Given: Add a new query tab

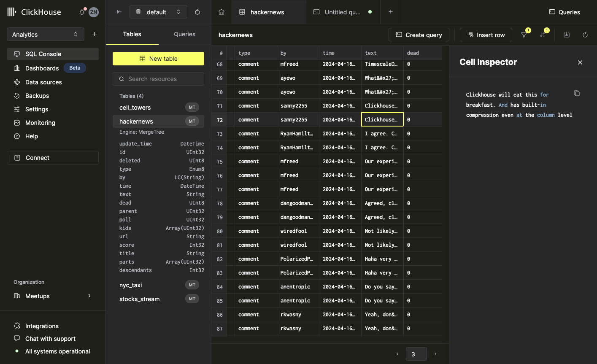Looking at the screenshot, I should 391,12.
